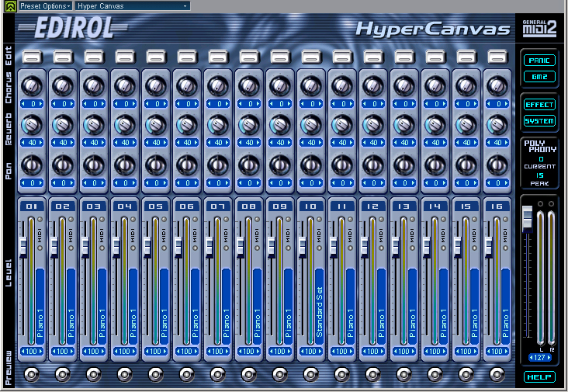Click the green icon next to Preset Options

coord(11,5)
